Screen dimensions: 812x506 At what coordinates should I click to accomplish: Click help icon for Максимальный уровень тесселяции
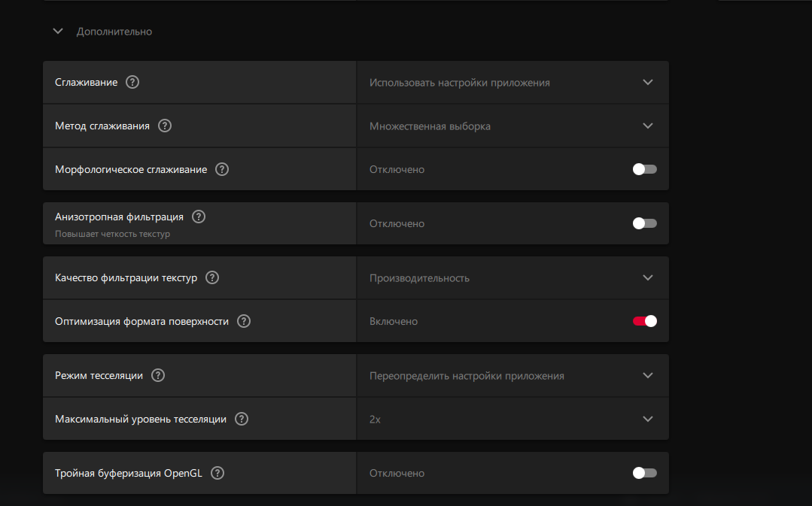(x=242, y=419)
